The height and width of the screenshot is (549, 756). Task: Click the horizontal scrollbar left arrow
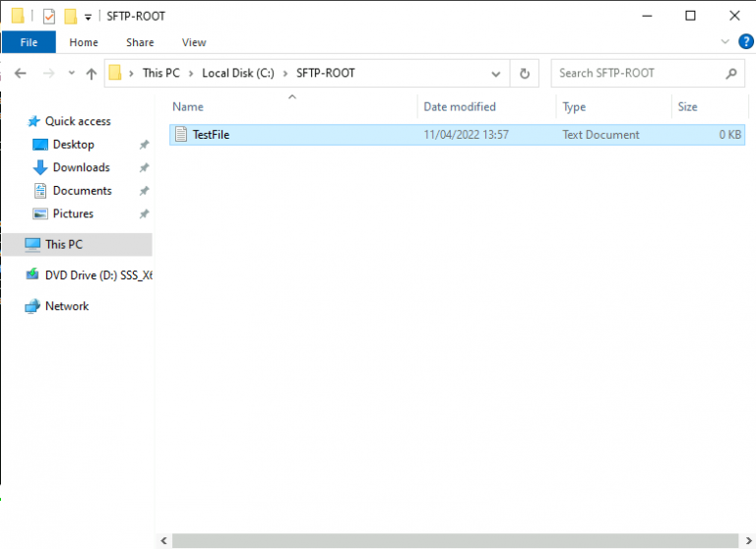pos(164,541)
